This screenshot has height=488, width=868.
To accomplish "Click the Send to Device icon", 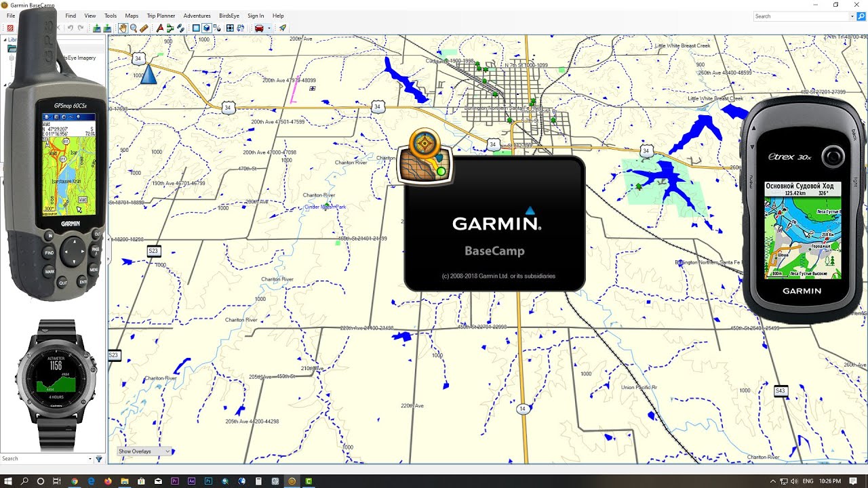I will click(x=97, y=28).
